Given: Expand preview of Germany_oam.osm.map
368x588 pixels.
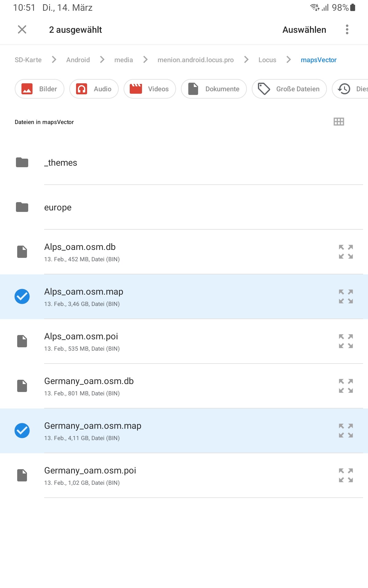Looking at the screenshot, I should 346,431.
